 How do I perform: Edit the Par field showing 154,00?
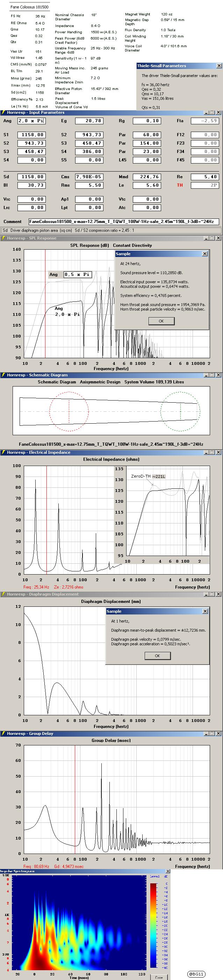pyautogui.click(x=147, y=143)
